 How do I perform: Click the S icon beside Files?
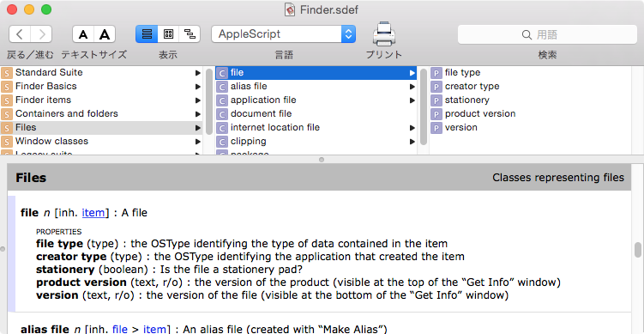click(x=7, y=128)
